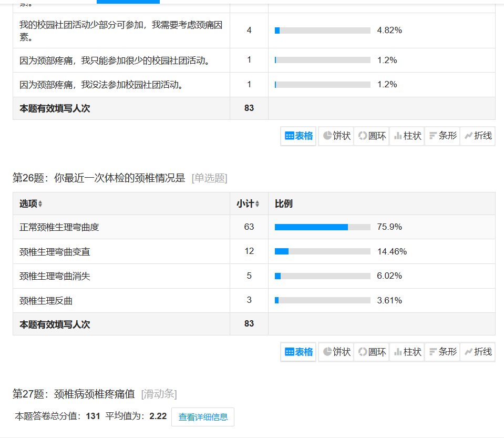Viewport: 504px width, 438px height.
Task: Click question 26 title 你最近一次体检的颈椎情况是
Action: (120, 178)
